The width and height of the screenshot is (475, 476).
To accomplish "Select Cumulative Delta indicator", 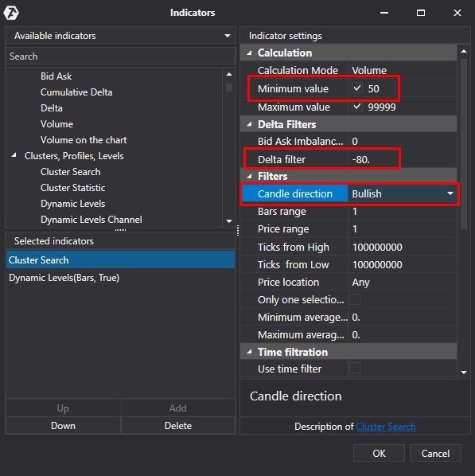I will click(x=76, y=92).
